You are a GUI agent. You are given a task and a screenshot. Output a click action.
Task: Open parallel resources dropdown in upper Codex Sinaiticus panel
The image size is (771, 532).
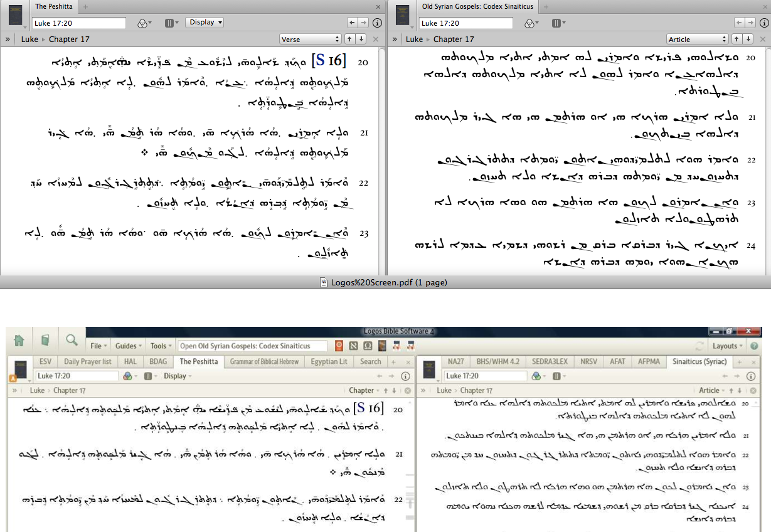point(559,23)
